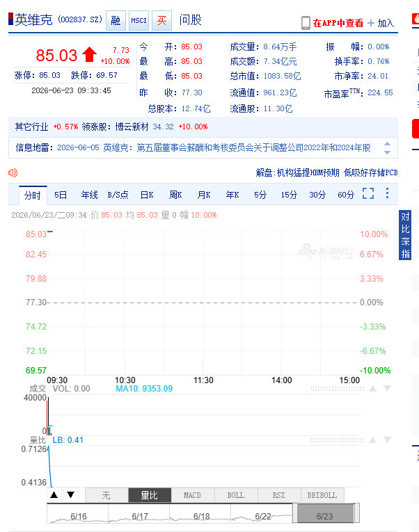Select the 量比 indicator option
The image size is (419, 532).
click(x=150, y=495)
